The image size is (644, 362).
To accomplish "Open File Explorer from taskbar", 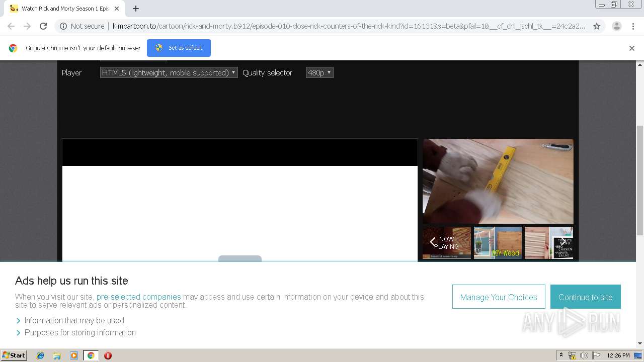I will (57, 355).
